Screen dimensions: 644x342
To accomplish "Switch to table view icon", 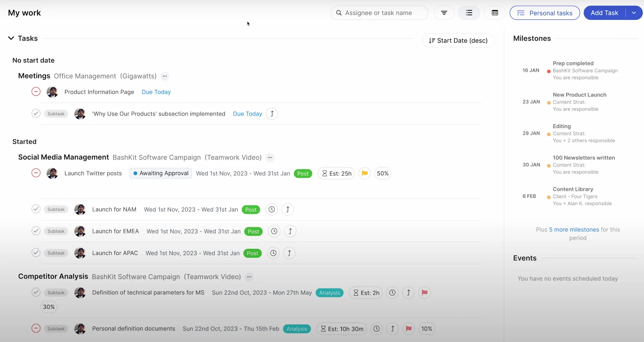I will [x=495, y=13].
